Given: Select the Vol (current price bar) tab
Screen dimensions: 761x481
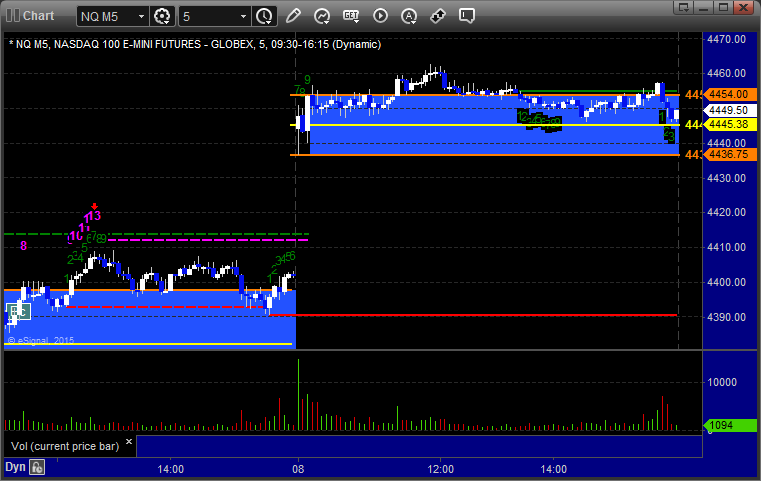Looking at the screenshot, I should click(x=65, y=446).
